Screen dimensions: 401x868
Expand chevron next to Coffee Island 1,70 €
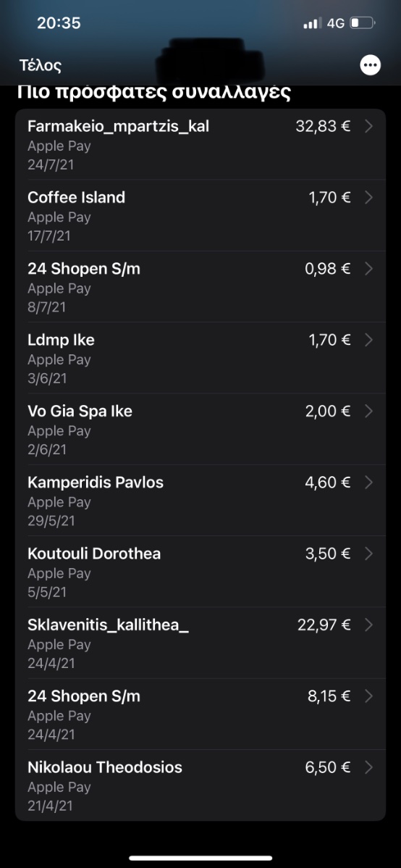coord(369,198)
